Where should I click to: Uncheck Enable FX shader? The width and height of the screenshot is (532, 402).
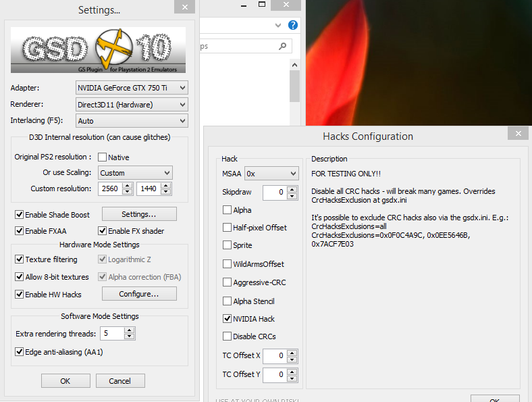click(x=102, y=231)
